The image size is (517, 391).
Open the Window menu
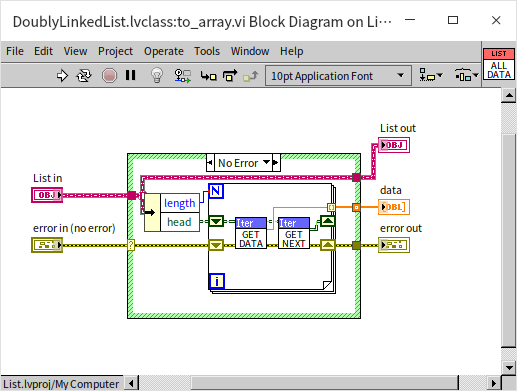click(x=250, y=51)
